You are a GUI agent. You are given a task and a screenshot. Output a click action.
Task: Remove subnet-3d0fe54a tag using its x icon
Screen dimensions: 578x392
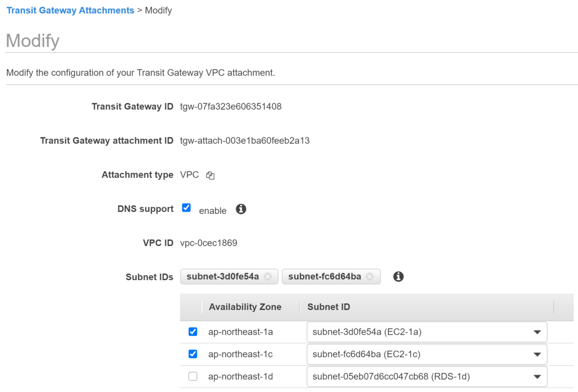[268, 276]
